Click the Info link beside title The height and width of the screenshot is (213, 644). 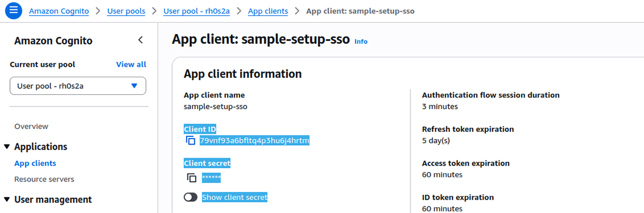tap(361, 42)
